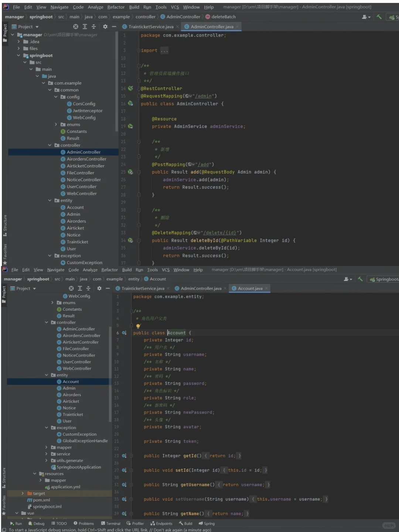Switch to AdminController.java tab in the Account.java window
Screen dimensions: 399x532
coord(201,288)
